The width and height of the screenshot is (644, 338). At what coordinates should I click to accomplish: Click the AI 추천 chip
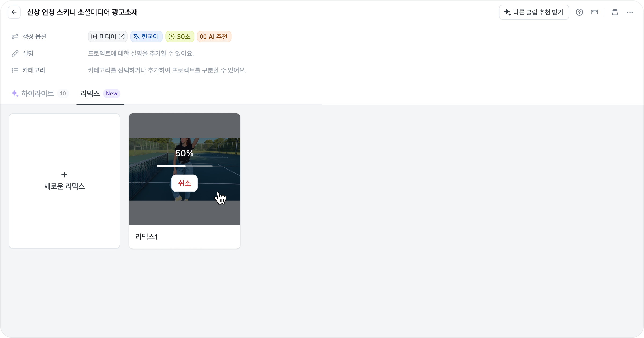coord(214,36)
